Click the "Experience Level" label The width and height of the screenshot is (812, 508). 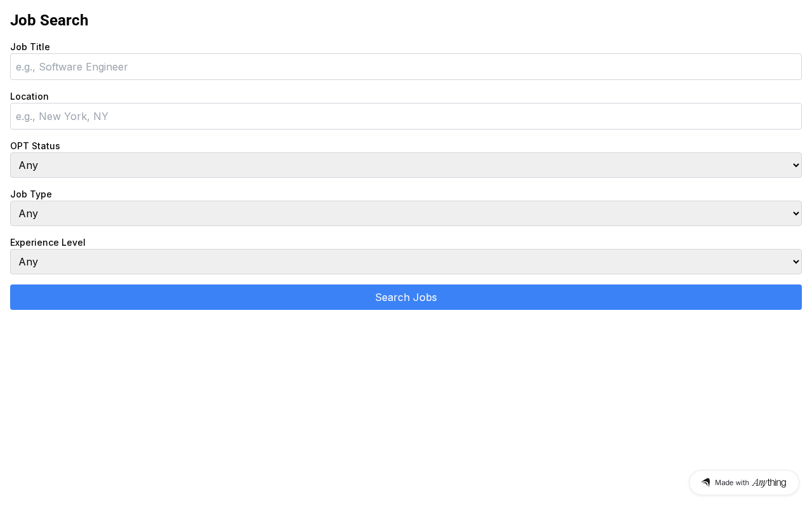(48, 243)
